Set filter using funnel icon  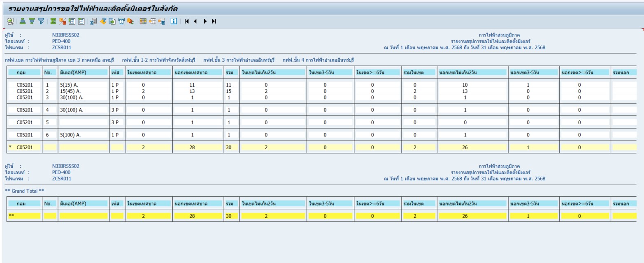(41, 21)
